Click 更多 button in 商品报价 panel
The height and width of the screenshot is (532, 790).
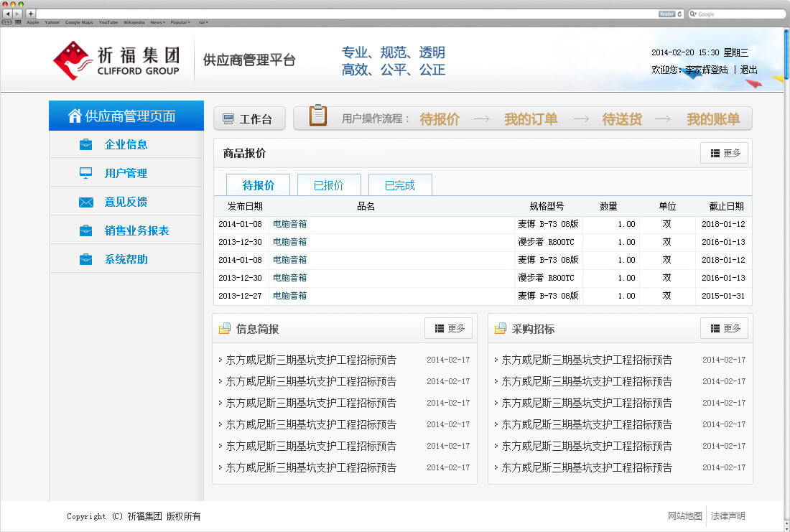[724, 153]
